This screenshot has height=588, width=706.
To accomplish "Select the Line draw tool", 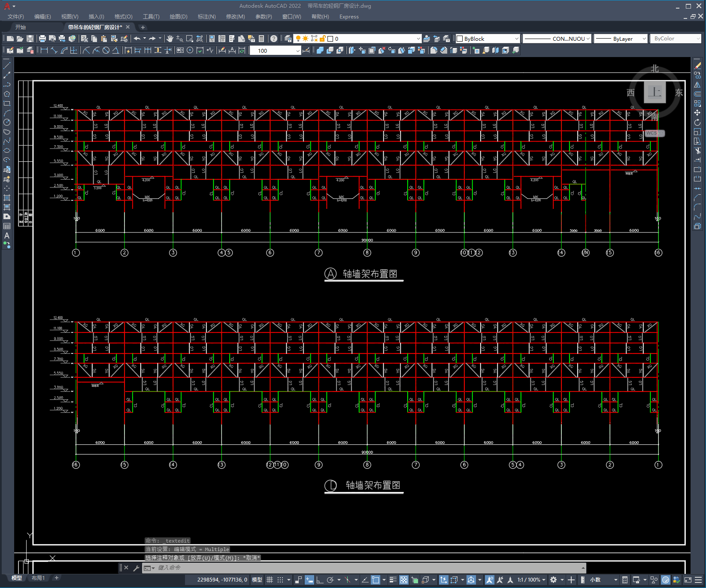I will 7,66.
